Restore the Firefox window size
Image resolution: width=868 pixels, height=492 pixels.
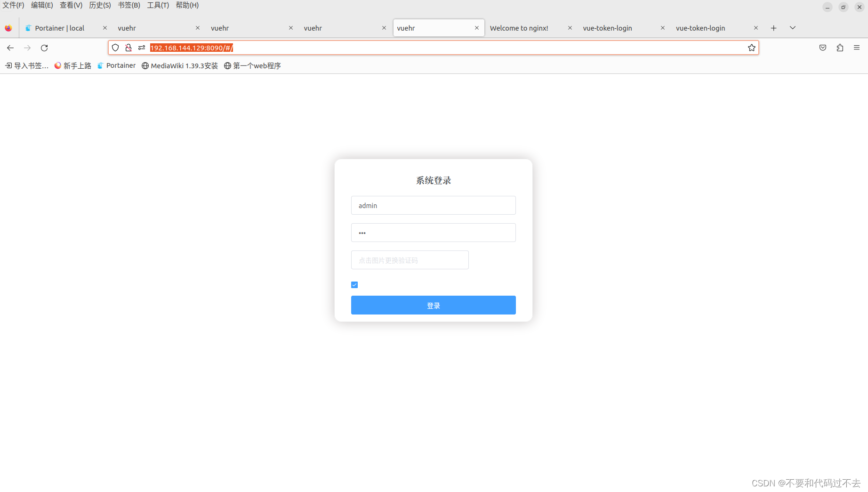point(844,7)
